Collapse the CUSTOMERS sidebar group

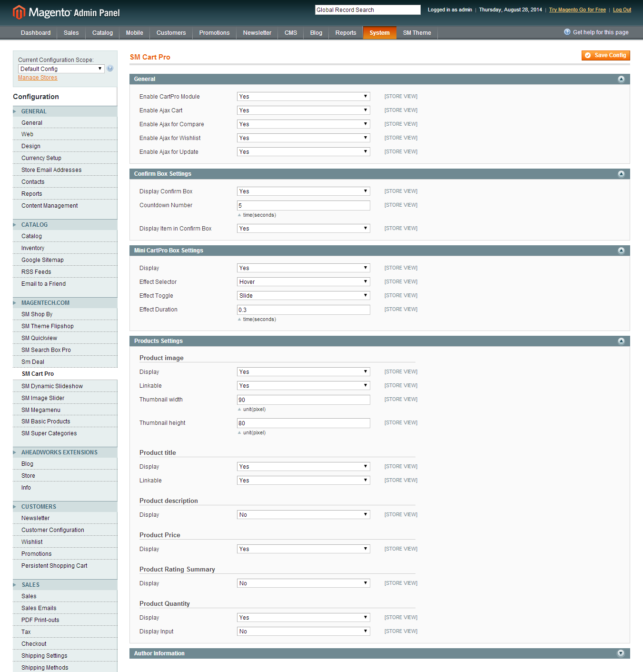(x=65, y=507)
